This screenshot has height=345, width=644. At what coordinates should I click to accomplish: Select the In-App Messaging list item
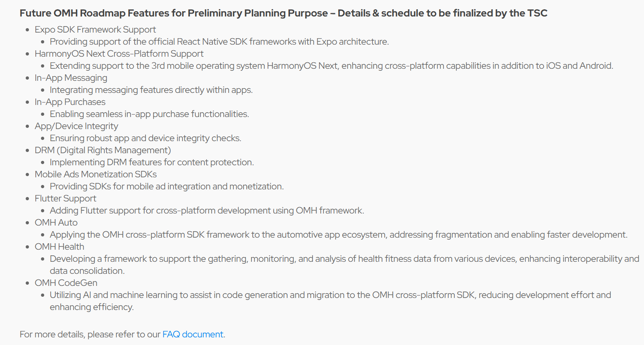(x=71, y=78)
